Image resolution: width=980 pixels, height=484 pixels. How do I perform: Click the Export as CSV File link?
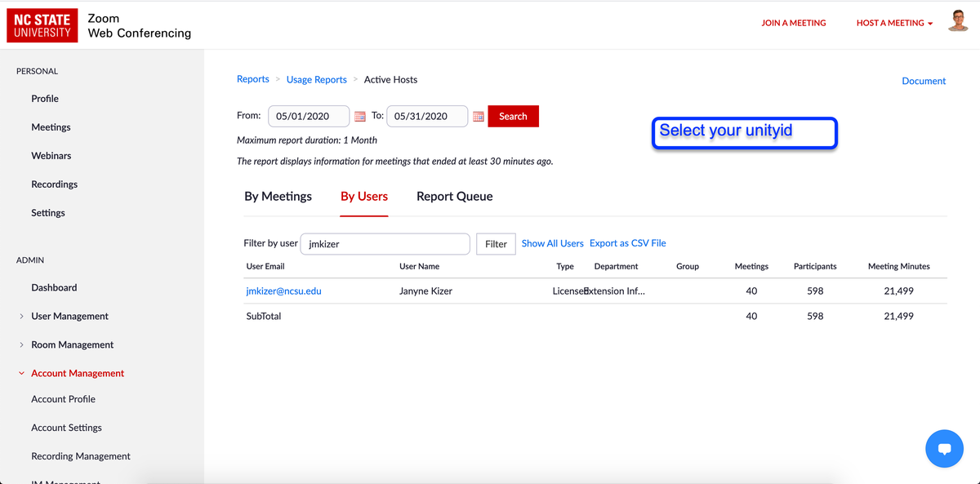[x=627, y=243]
